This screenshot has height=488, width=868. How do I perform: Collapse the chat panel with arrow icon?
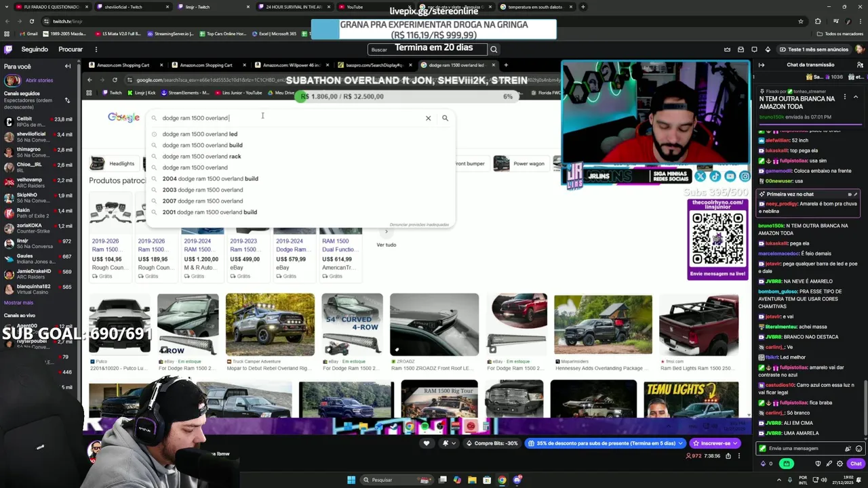click(x=762, y=65)
